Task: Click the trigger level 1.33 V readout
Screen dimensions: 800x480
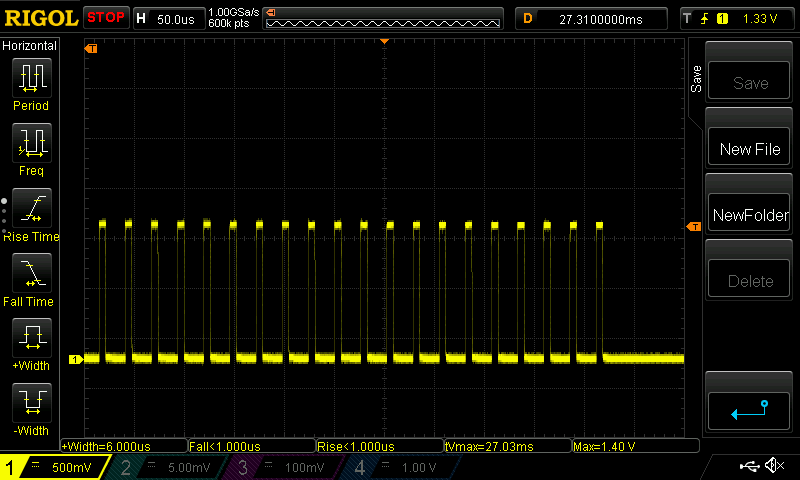Action: click(x=760, y=19)
